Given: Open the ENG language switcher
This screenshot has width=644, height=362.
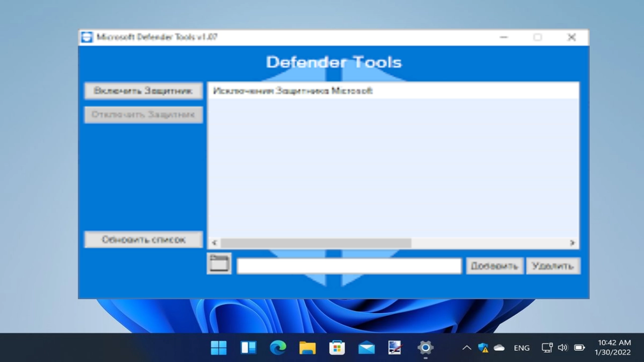Looking at the screenshot, I should click(x=522, y=348).
